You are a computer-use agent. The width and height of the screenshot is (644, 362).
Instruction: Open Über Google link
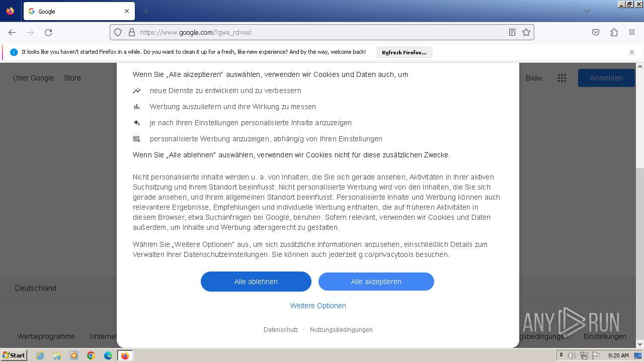pos(33,78)
